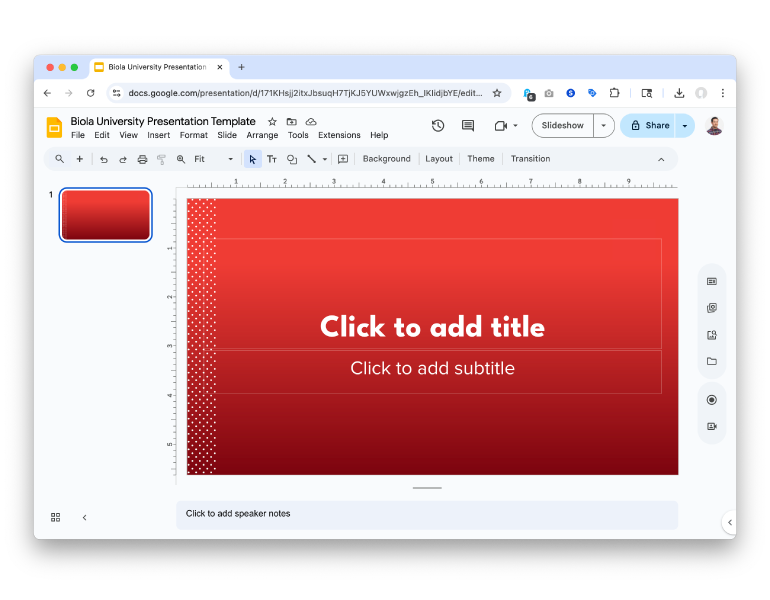Image resolution: width=770 pixels, height=600 pixels.
Task: Click the browser address bar URL
Action: click(305, 93)
